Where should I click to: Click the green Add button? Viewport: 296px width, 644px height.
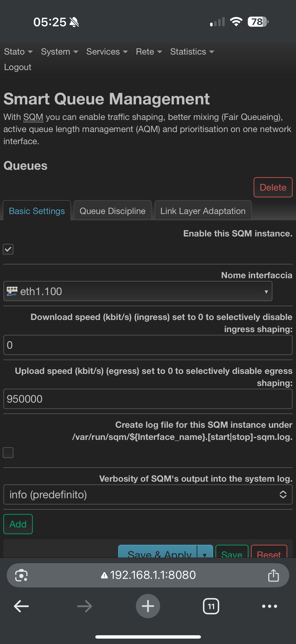(x=18, y=524)
